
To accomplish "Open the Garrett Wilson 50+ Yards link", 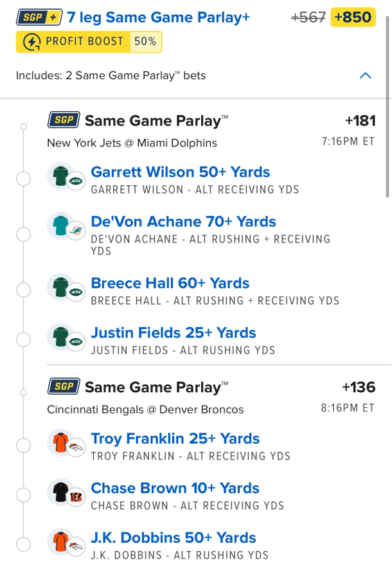I will point(180,172).
